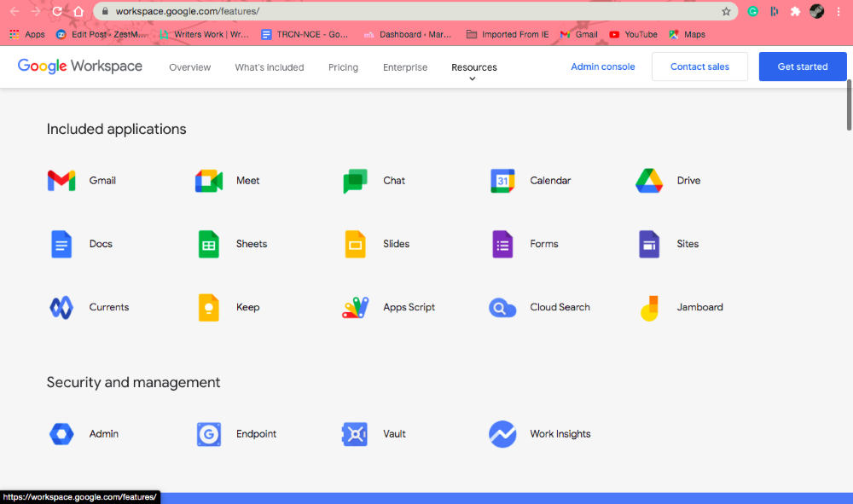The height and width of the screenshot is (504, 853).
Task: Open the Currents icon
Action: point(61,308)
